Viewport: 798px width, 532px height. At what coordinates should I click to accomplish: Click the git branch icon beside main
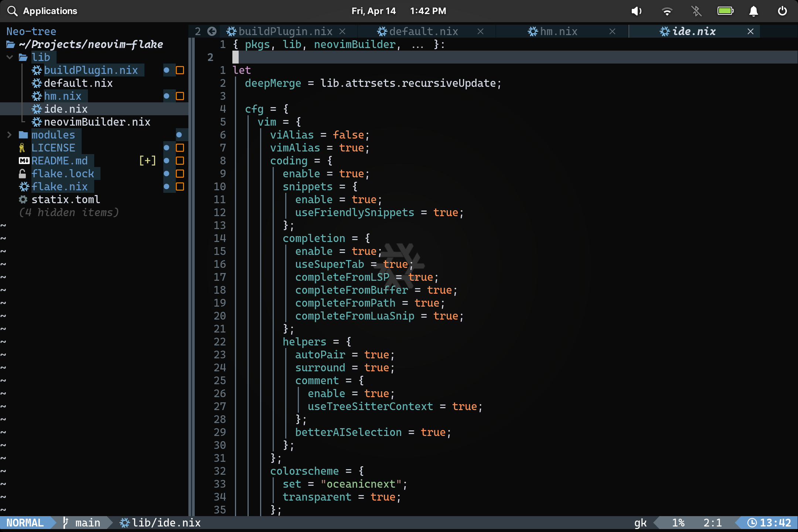coord(65,523)
